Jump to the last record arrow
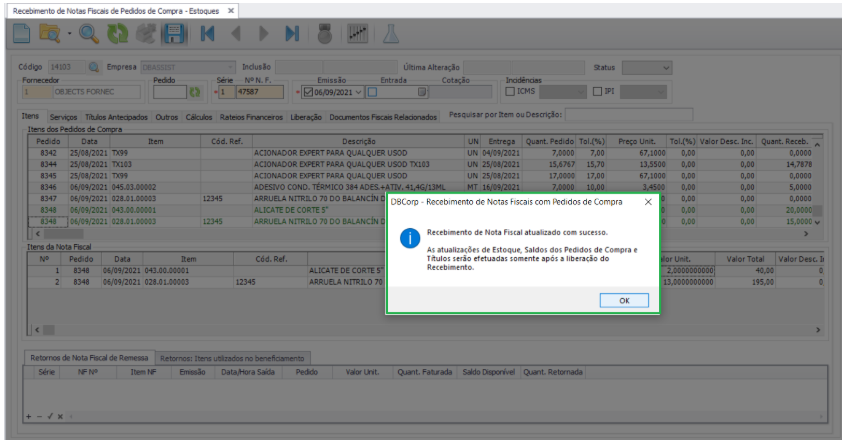 click(291, 34)
